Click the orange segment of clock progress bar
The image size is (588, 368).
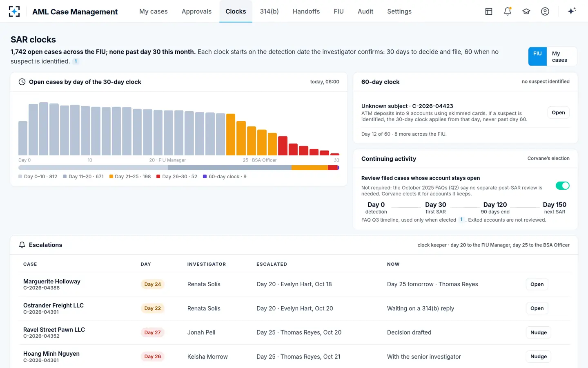click(x=310, y=168)
